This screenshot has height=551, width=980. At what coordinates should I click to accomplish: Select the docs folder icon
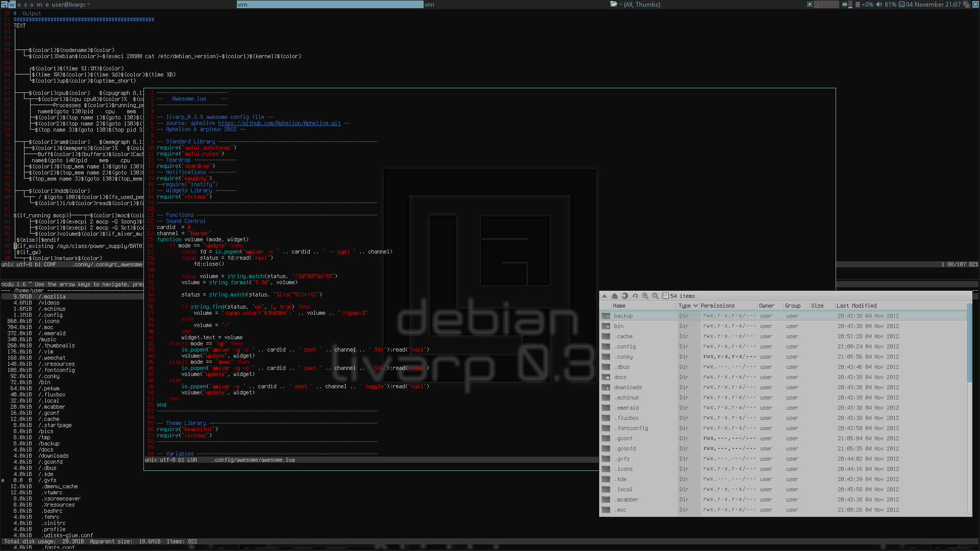pyautogui.click(x=606, y=377)
